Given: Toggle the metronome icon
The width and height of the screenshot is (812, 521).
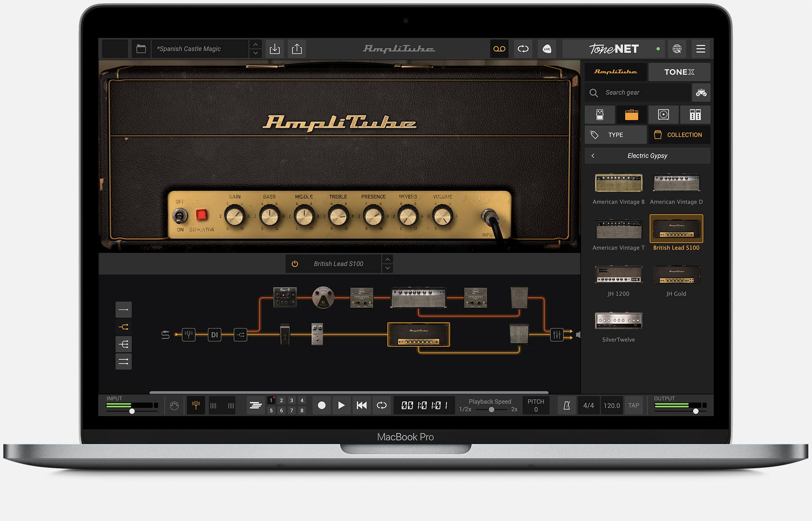Looking at the screenshot, I should 566,405.
